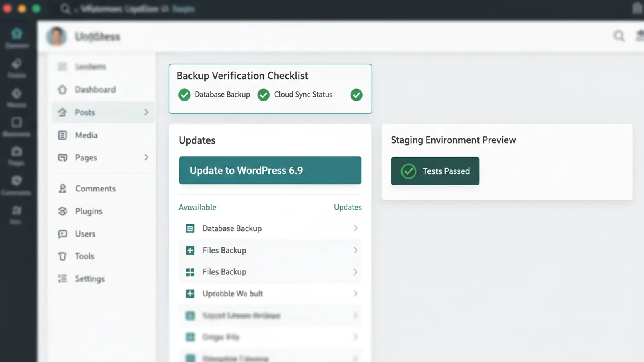644x362 pixels.
Task: Open the teal home icon in dark sidebar
Action: click(17, 33)
